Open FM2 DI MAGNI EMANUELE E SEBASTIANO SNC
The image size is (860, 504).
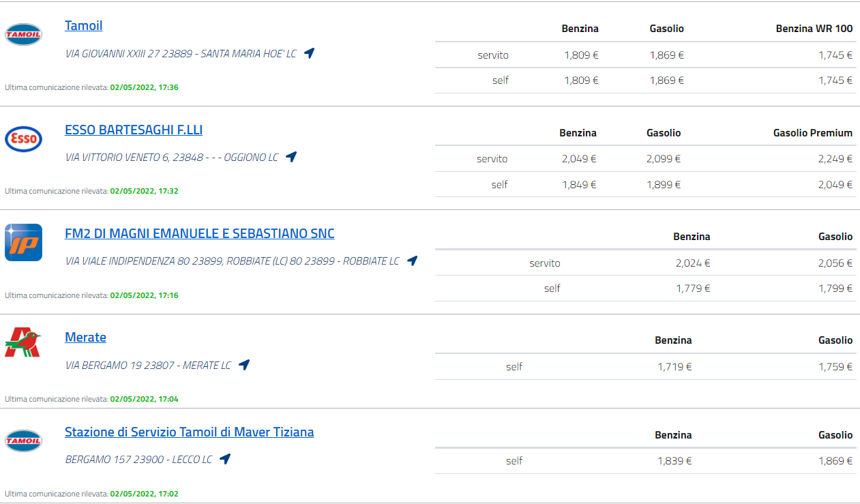click(199, 234)
